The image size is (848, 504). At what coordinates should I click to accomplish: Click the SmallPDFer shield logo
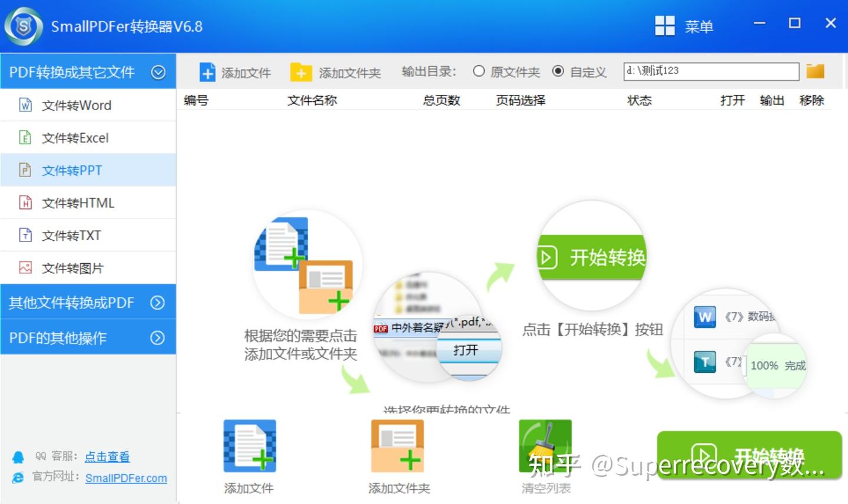pyautogui.click(x=24, y=26)
